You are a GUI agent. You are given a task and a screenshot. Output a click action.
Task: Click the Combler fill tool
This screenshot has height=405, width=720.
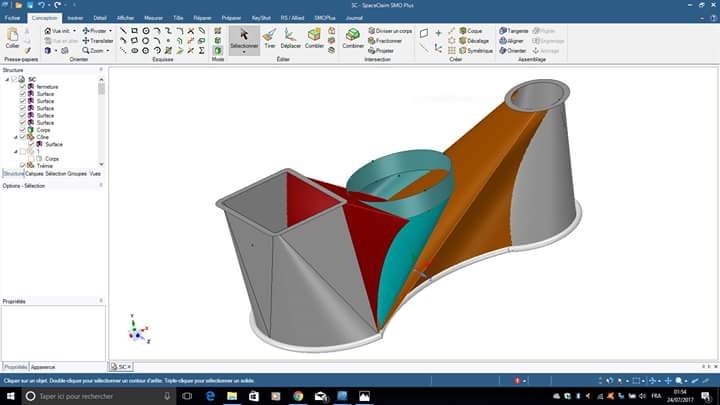(314, 39)
